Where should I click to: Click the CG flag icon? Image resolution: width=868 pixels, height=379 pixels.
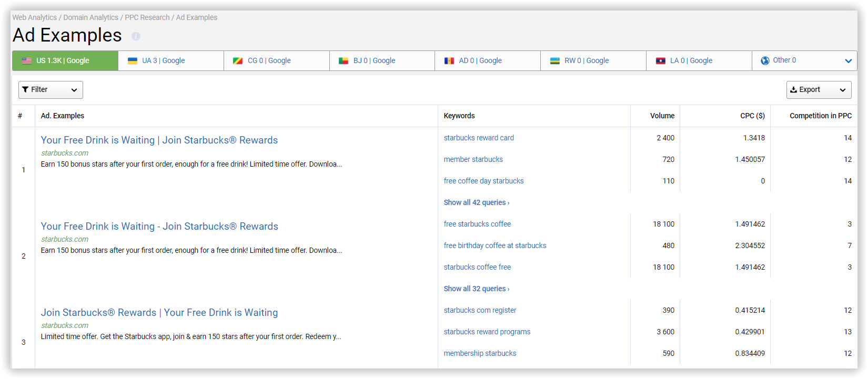point(238,61)
